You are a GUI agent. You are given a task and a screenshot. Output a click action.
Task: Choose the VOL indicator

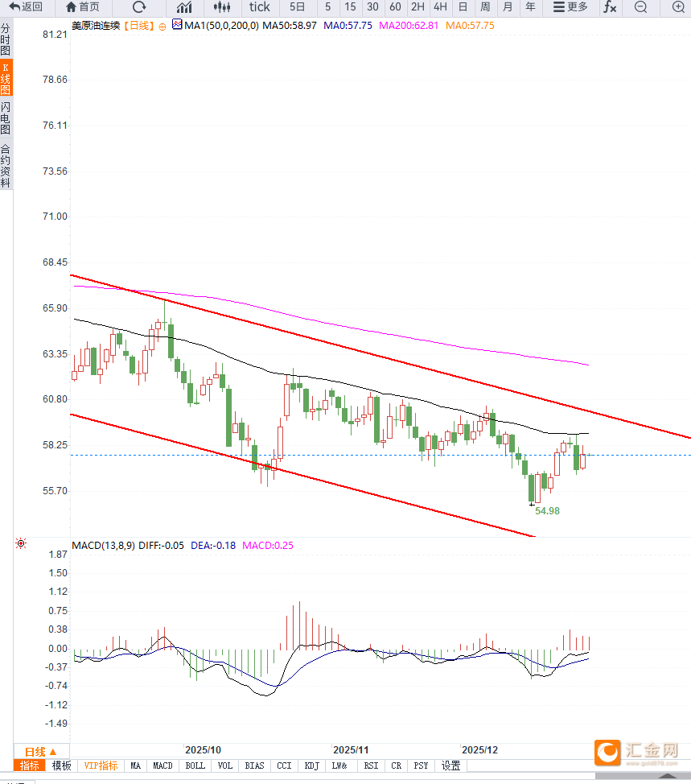point(225,765)
